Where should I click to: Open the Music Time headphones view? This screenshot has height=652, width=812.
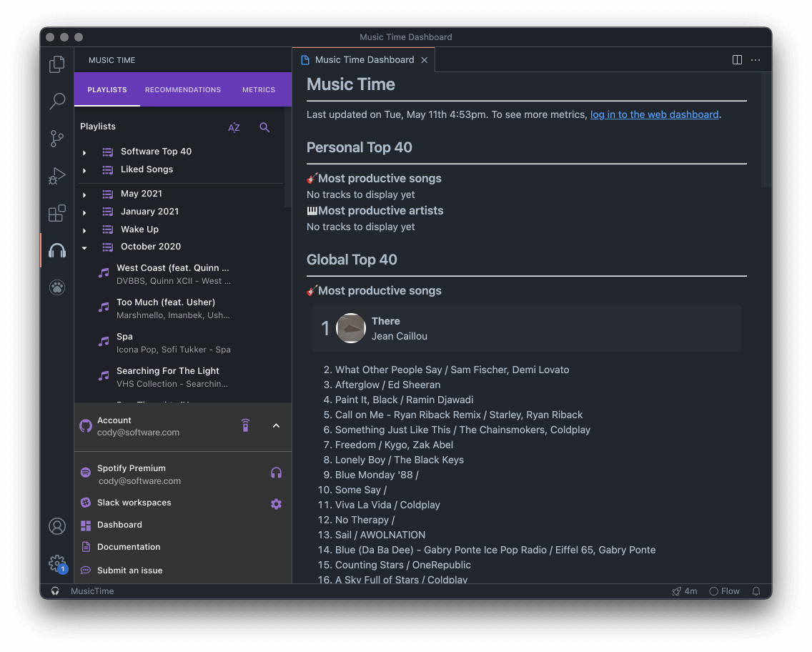56,250
